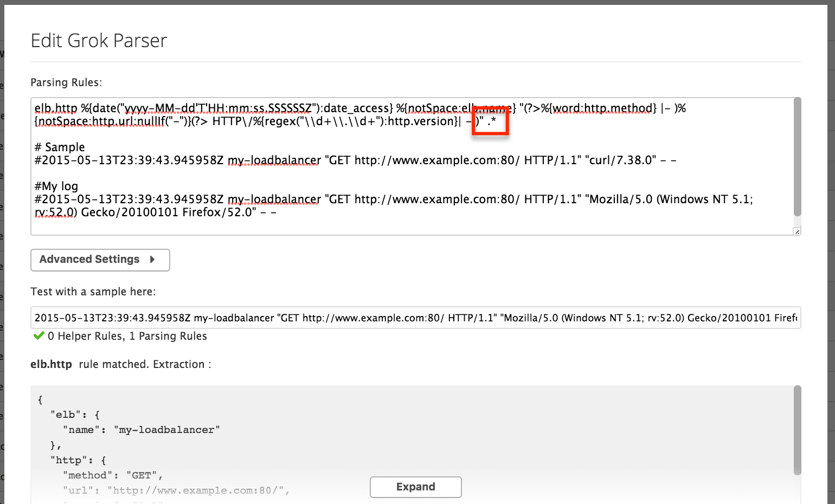Click the "0 Helper Rules, 1 Parsing Rules" status
The height and width of the screenshot is (504, 835).
127,336
